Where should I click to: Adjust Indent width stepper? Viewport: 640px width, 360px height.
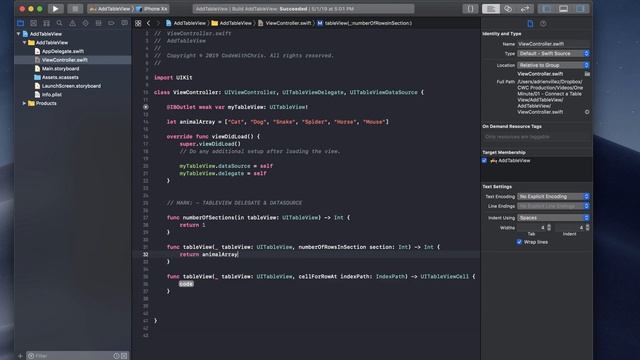pyautogui.click(x=587, y=227)
